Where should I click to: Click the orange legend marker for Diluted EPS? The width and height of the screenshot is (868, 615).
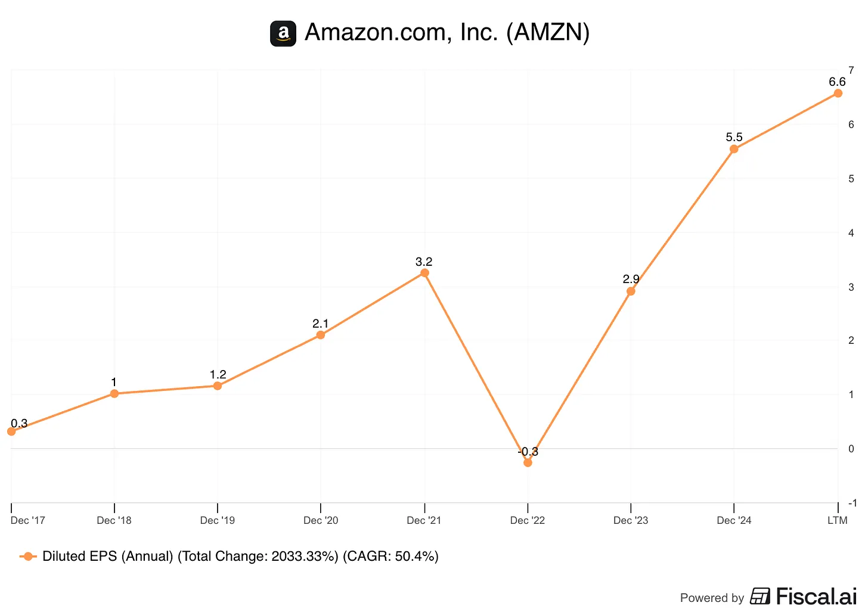tap(28, 557)
